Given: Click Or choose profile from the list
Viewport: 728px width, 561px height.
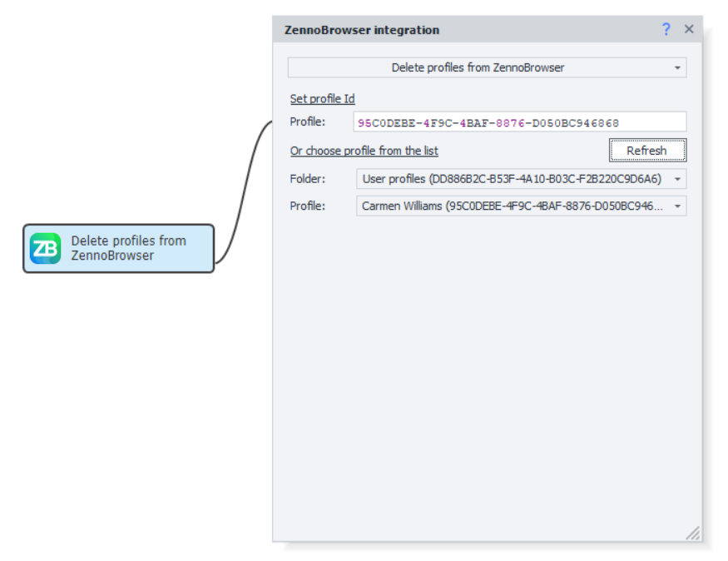Looking at the screenshot, I should coord(364,151).
